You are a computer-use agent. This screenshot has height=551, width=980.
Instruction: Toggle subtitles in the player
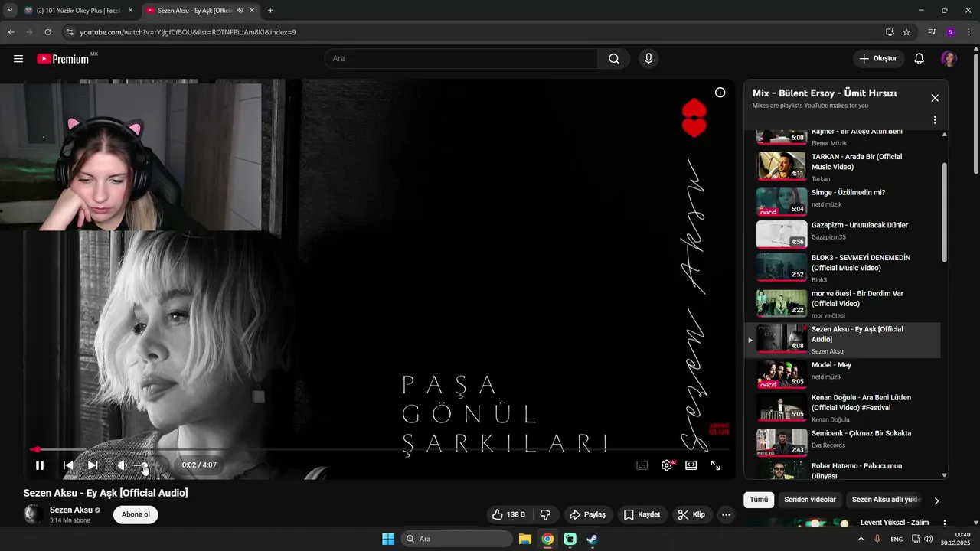tap(642, 465)
